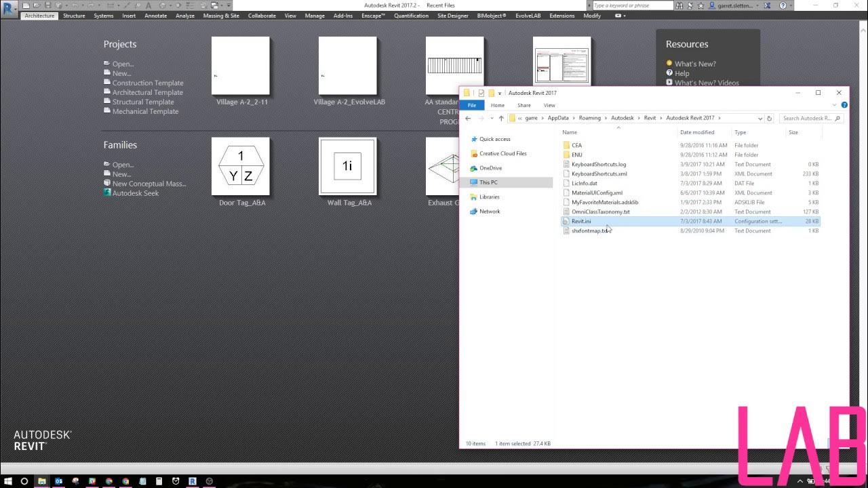Open the address bar history dropdown
Image resolution: width=868 pixels, height=488 pixels.
759,118
